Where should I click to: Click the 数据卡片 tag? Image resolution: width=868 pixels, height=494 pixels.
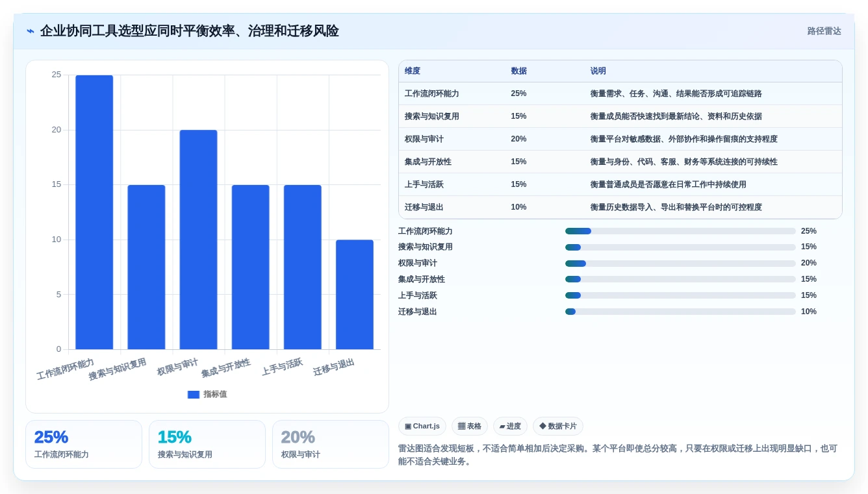(558, 426)
